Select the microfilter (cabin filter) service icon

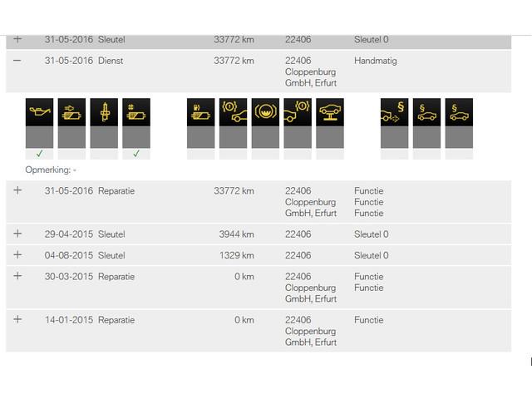pos(136,112)
